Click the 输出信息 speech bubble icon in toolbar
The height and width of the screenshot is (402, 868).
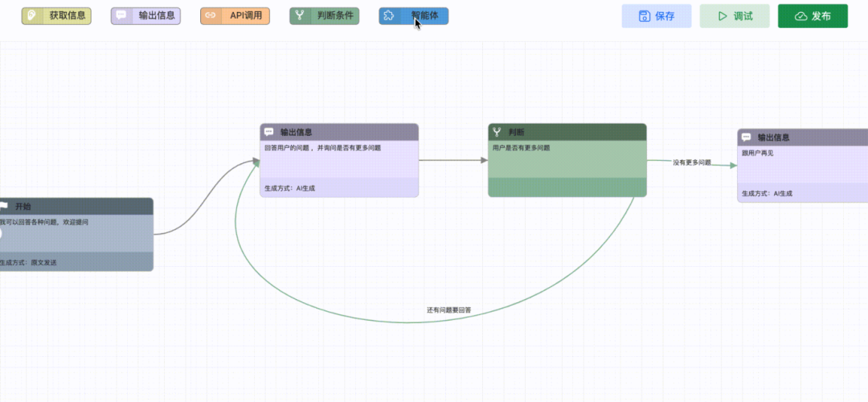(121, 15)
